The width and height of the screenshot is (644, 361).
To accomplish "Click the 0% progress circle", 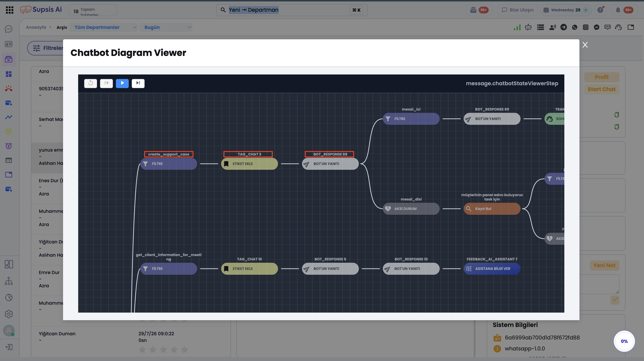I will coord(624,341).
